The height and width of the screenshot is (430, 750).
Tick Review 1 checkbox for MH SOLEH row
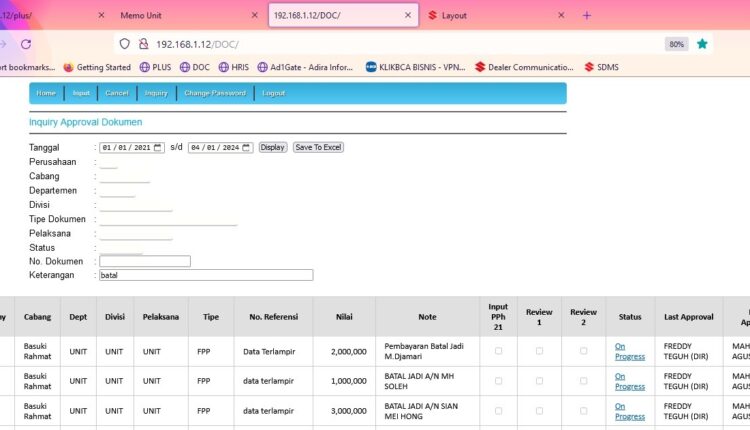[539, 381]
